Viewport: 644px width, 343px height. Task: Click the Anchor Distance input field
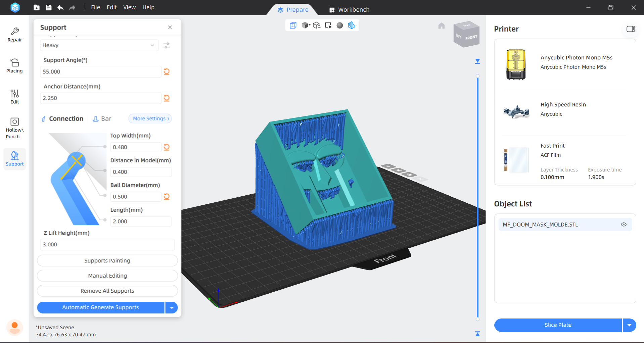pos(101,98)
